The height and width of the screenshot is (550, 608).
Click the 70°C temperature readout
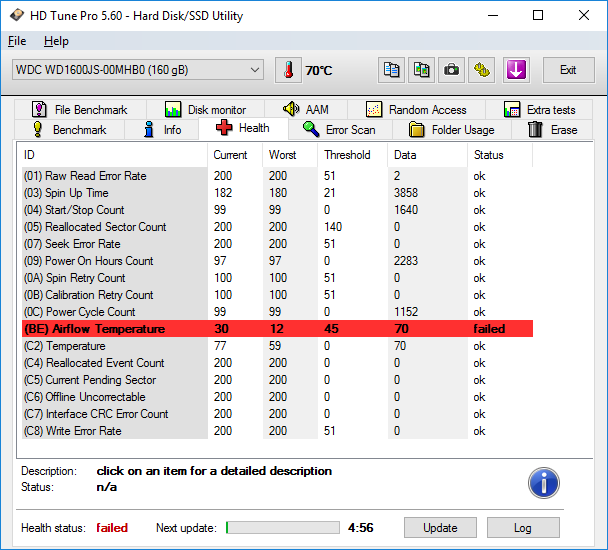pyautogui.click(x=319, y=71)
